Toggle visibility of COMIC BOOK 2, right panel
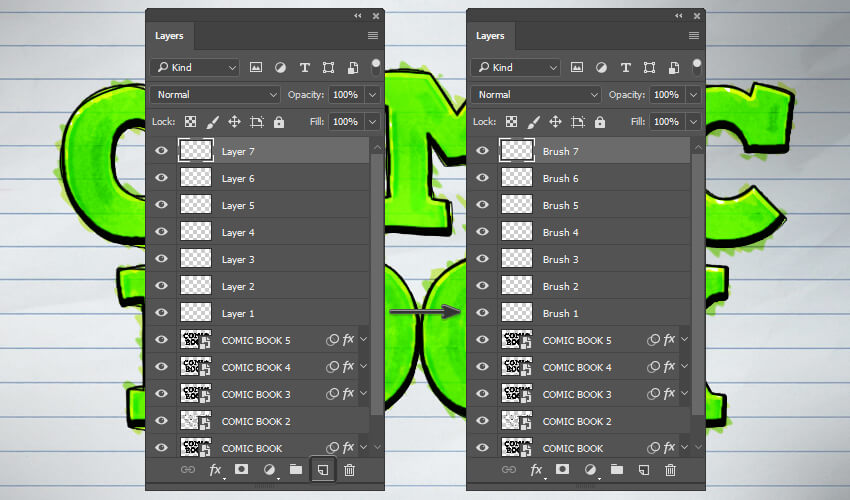Screen dimensions: 850x500 (x=482, y=420)
